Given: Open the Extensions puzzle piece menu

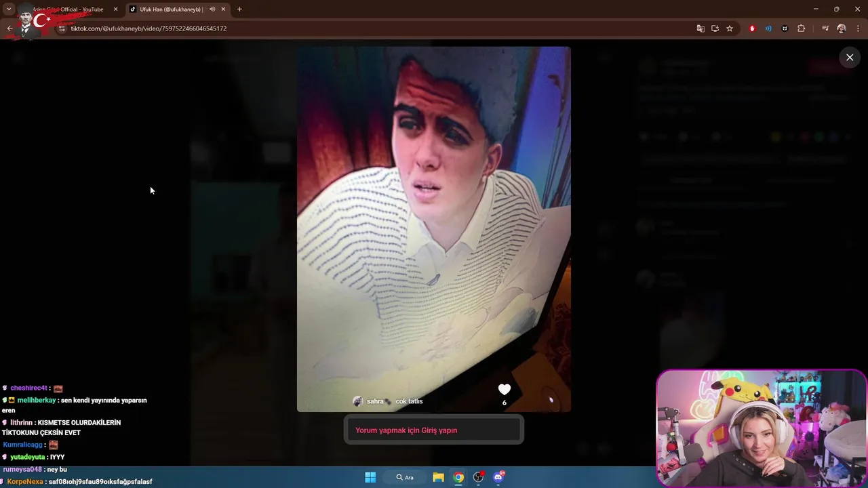Looking at the screenshot, I should [x=802, y=28].
